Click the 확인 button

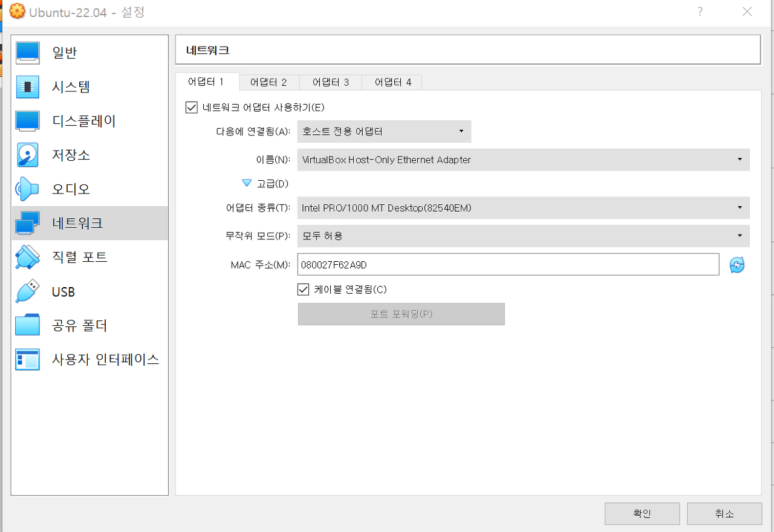tap(642, 513)
